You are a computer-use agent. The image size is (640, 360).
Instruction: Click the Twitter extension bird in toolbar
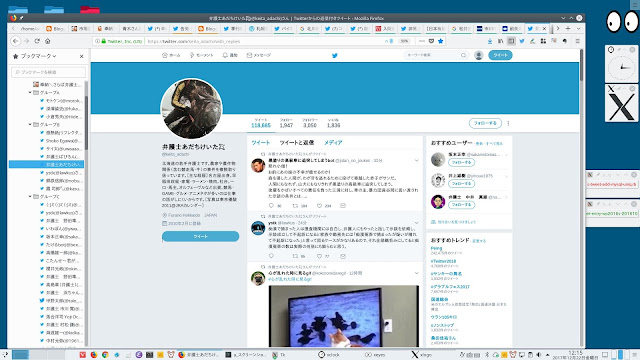click(522, 41)
